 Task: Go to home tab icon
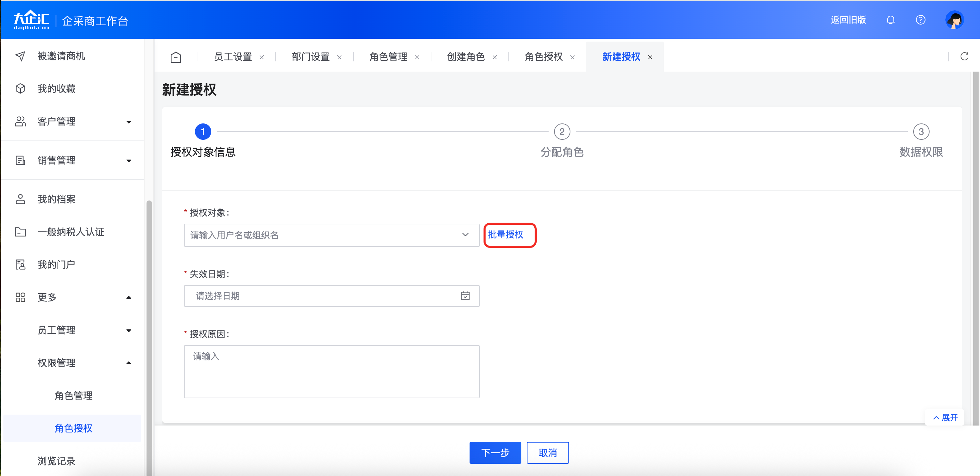point(176,57)
